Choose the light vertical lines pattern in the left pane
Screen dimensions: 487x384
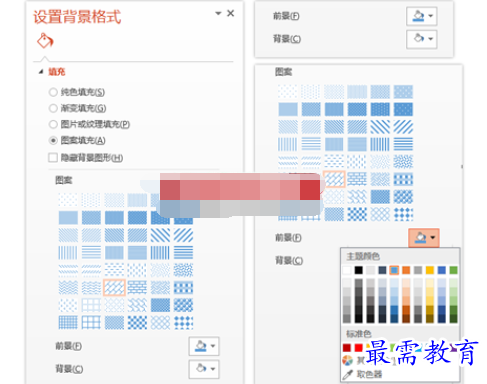[x=68, y=253]
